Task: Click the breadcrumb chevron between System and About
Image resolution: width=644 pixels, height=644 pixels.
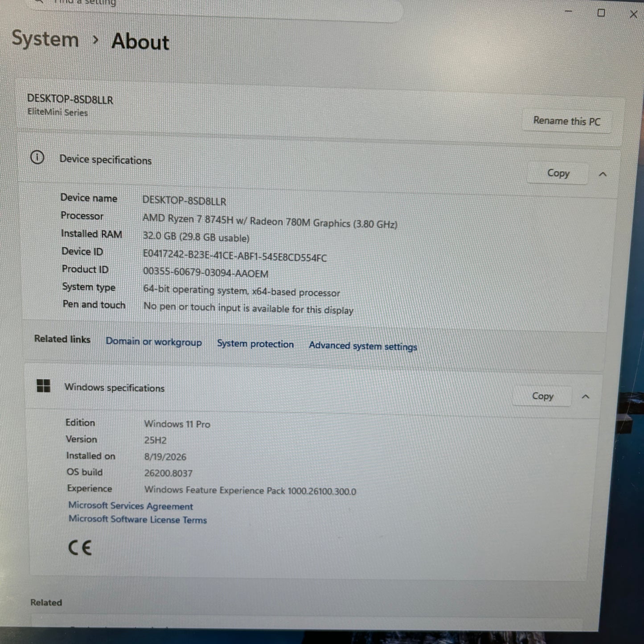Action: pyautogui.click(x=95, y=40)
